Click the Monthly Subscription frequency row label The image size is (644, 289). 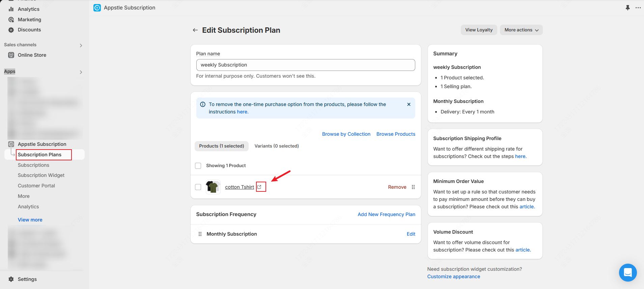click(232, 234)
